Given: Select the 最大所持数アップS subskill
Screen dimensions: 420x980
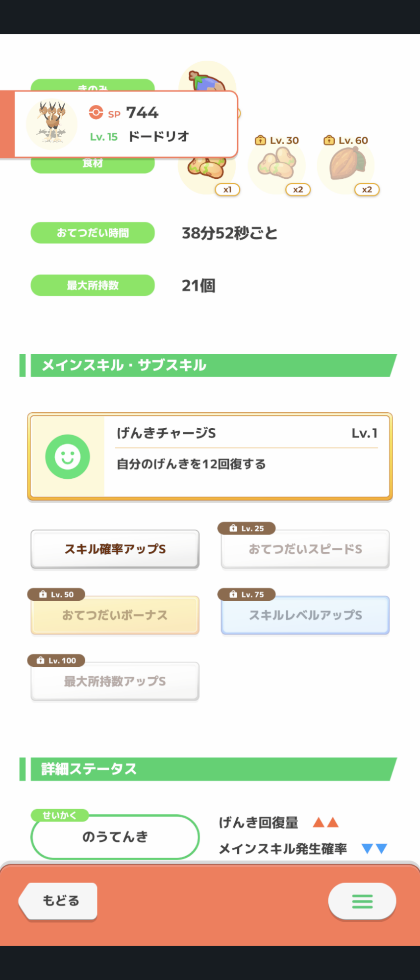Looking at the screenshot, I should [x=115, y=681].
